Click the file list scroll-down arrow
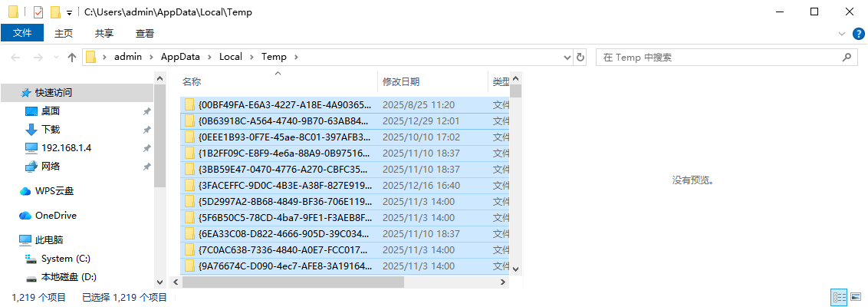Viewport: 868px width, 307px height. (515, 269)
